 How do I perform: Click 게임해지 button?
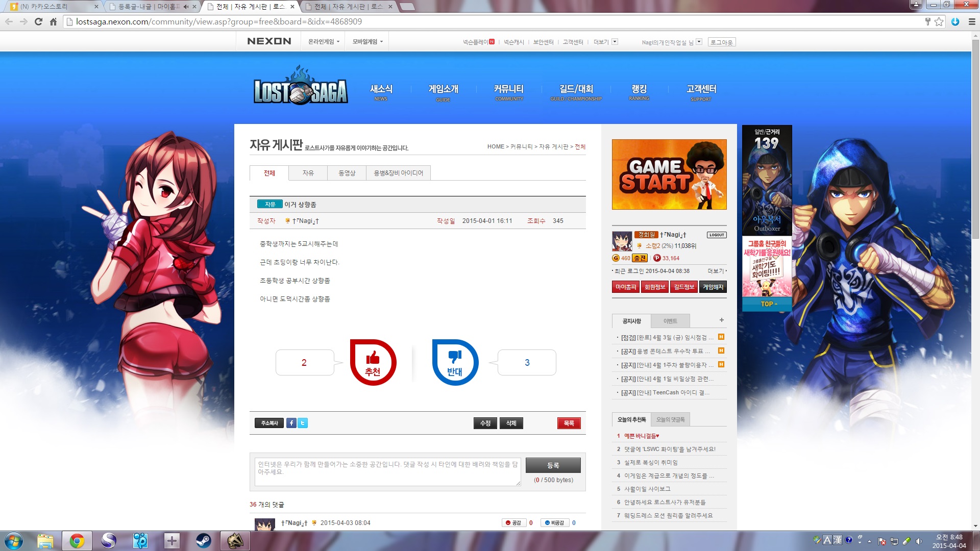[x=713, y=287]
